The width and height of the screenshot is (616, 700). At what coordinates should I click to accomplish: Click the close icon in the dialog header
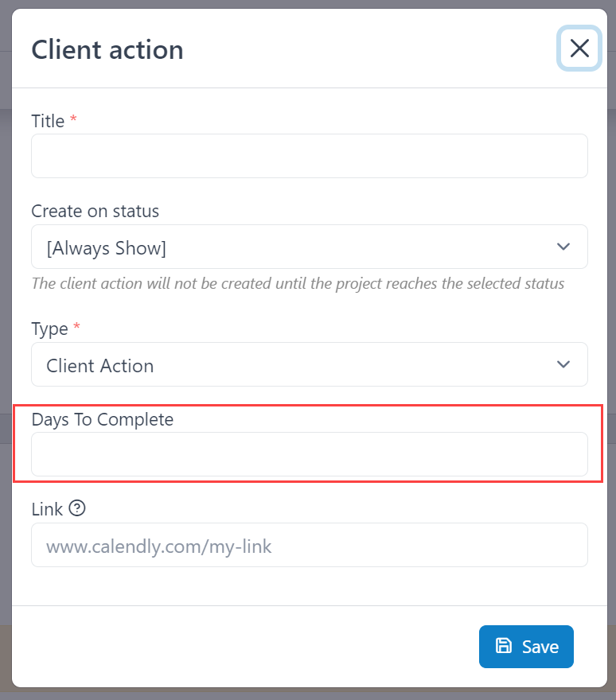point(579,49)
